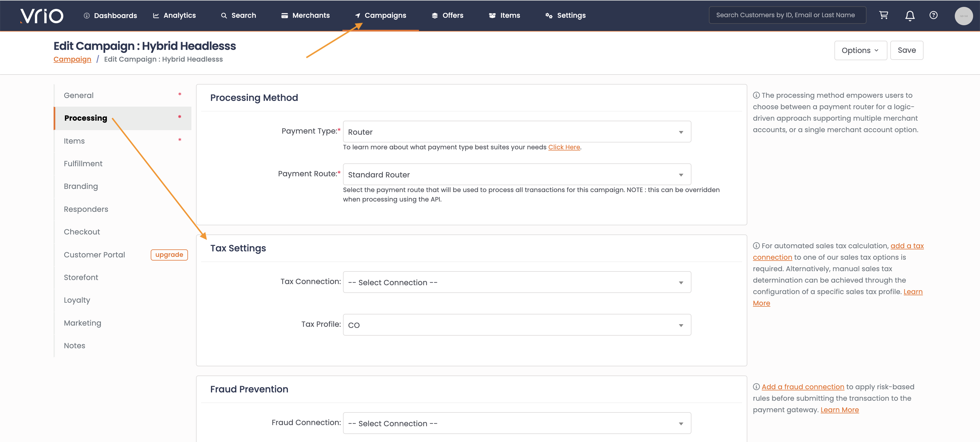Expand the Fraud Connection dropdown

(x=517, y=423)
